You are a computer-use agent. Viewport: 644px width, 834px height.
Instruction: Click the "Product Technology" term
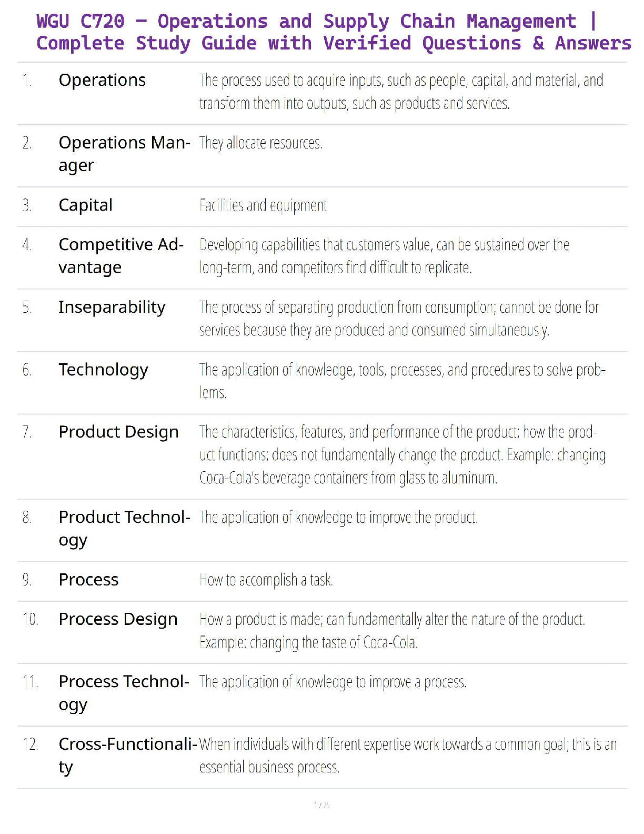pyautogui.click(x=124, y=528)
